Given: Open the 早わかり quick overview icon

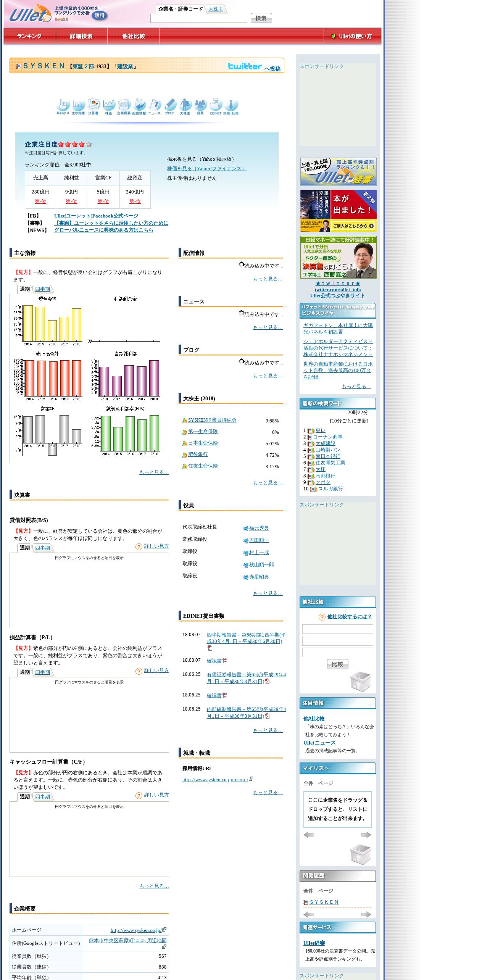Looking at the screenshot, I should tap(63, 106).
